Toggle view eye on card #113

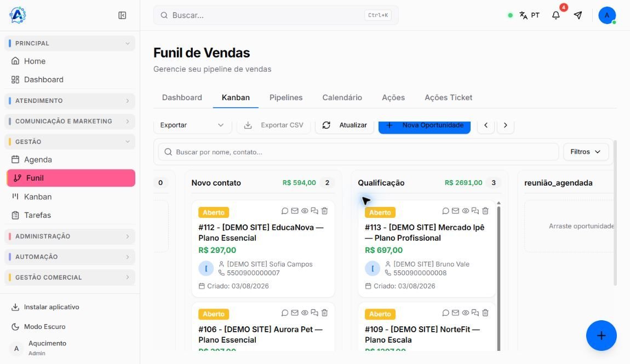click(x=465, y=211)
